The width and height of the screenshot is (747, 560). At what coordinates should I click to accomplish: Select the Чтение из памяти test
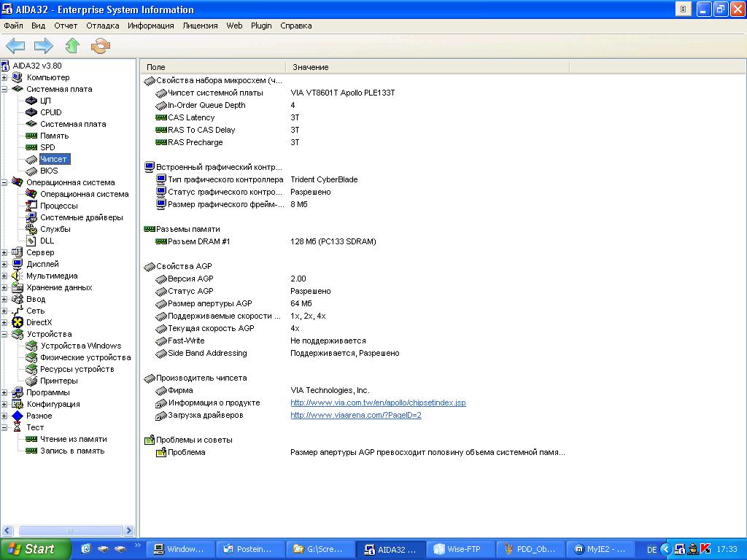74,439
